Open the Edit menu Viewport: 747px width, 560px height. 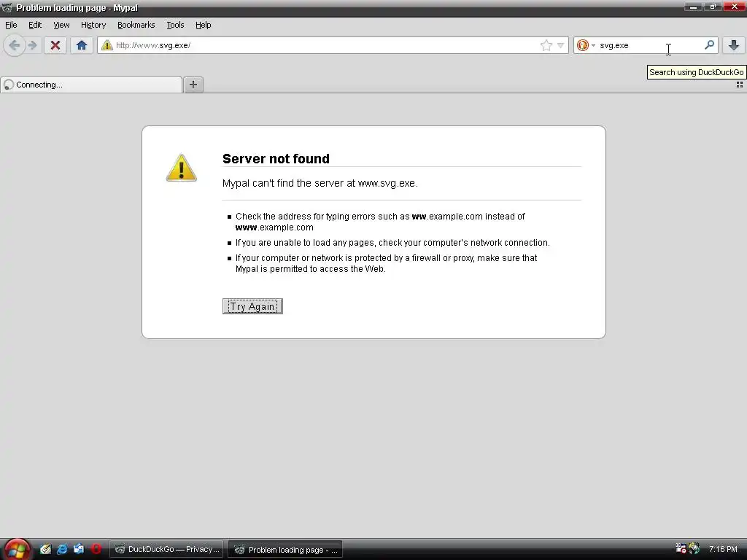click(x=35, y=25)
